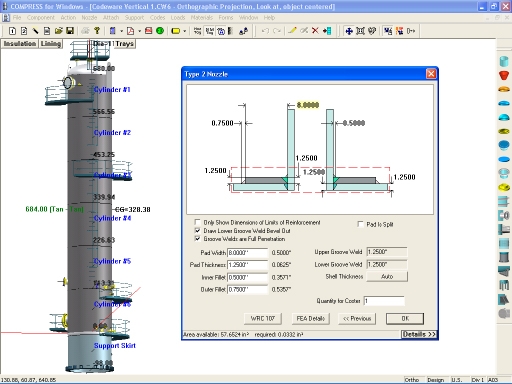
Task: Open the File menu
Action: (17, 17)
